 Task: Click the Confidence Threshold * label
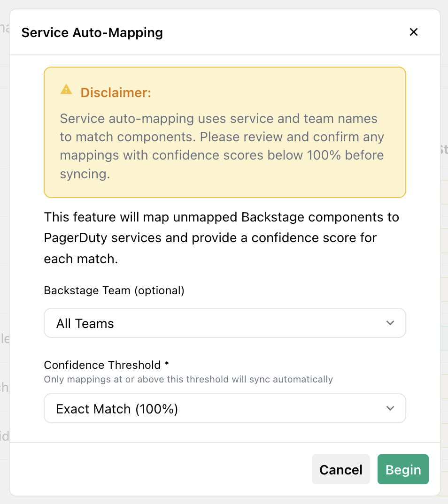[107, 365]
